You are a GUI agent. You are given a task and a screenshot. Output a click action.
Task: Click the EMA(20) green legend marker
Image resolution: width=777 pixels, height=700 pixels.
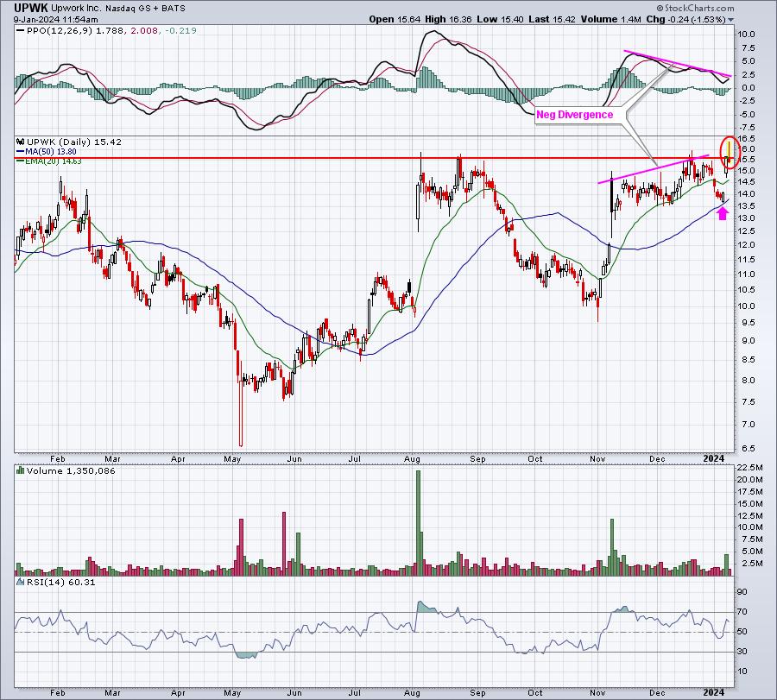[19, 161]
